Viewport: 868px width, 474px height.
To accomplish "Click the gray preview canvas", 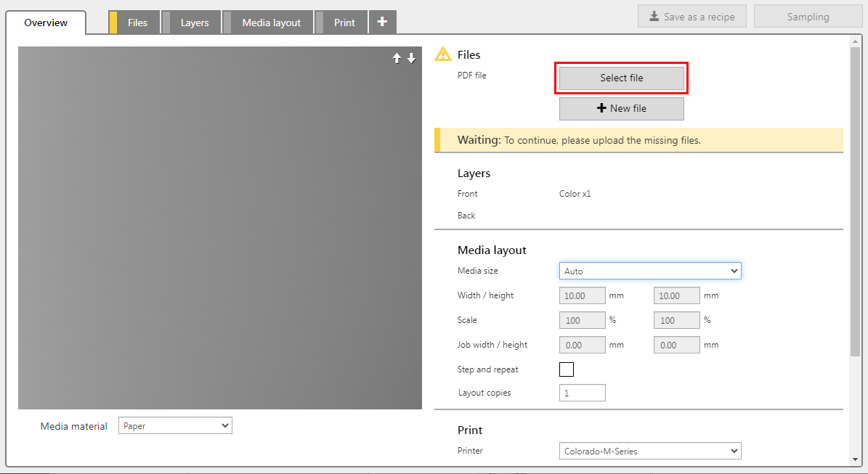I will pos(220,228).
